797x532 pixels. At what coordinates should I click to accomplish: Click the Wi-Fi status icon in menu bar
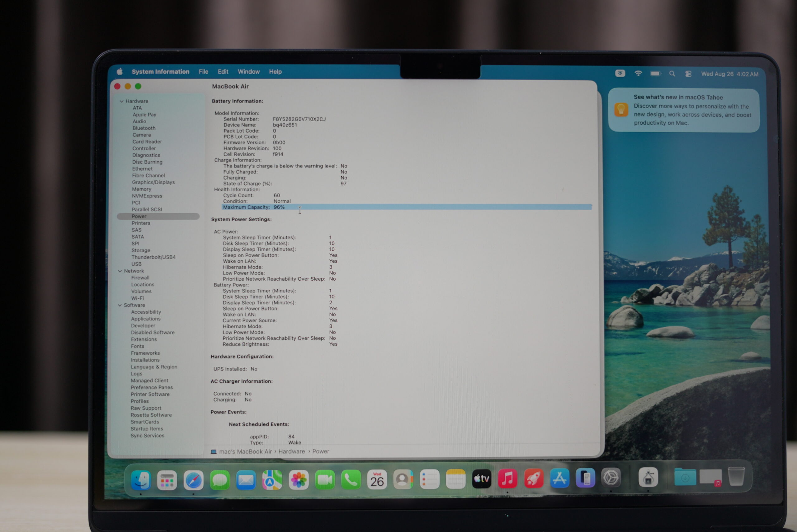pyautogui.click(x=638, y=74)
